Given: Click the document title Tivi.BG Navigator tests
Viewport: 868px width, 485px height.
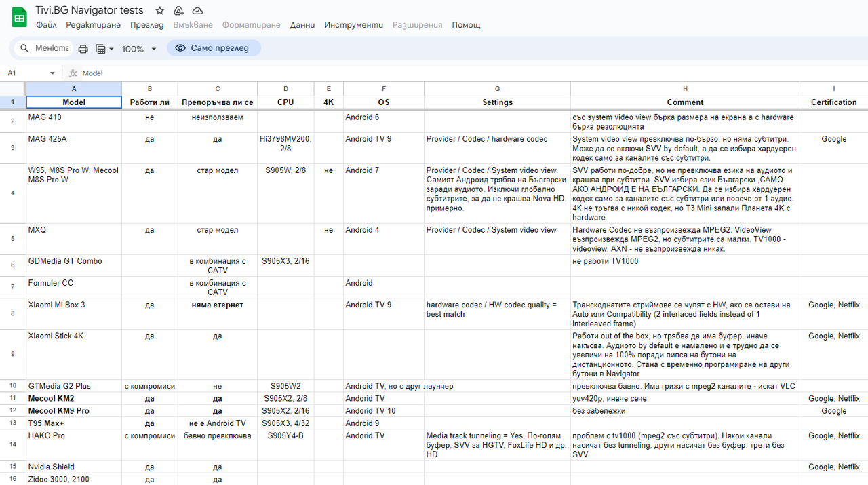Looking at the screenshot, I should tap(90, 10).
